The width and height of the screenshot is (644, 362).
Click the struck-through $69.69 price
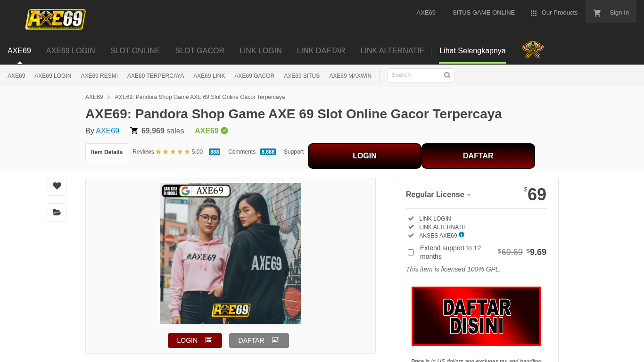(510, 252)
